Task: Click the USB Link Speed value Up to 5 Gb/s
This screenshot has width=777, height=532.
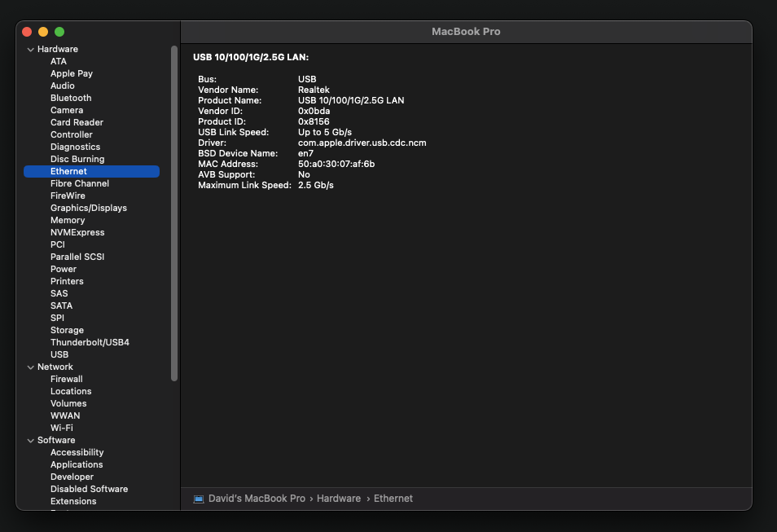Action: pos(325,132)
